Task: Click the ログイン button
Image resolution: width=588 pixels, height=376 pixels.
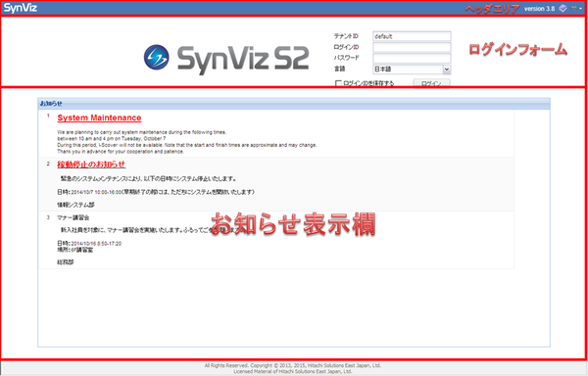Action: coord(431,83)
